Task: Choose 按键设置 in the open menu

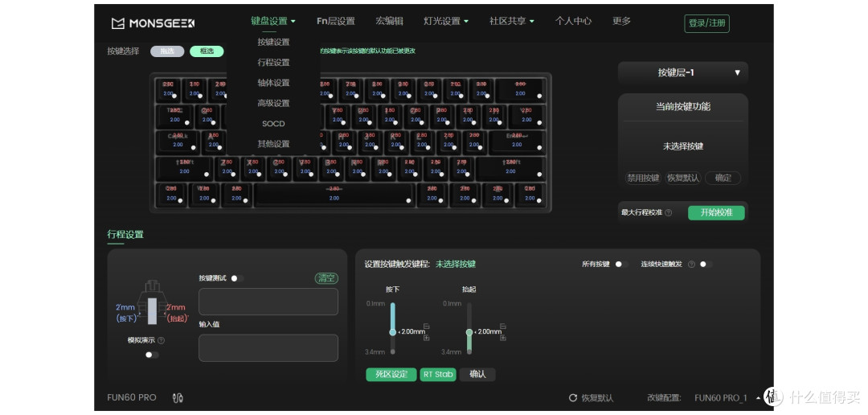Action: coord(273,42)
